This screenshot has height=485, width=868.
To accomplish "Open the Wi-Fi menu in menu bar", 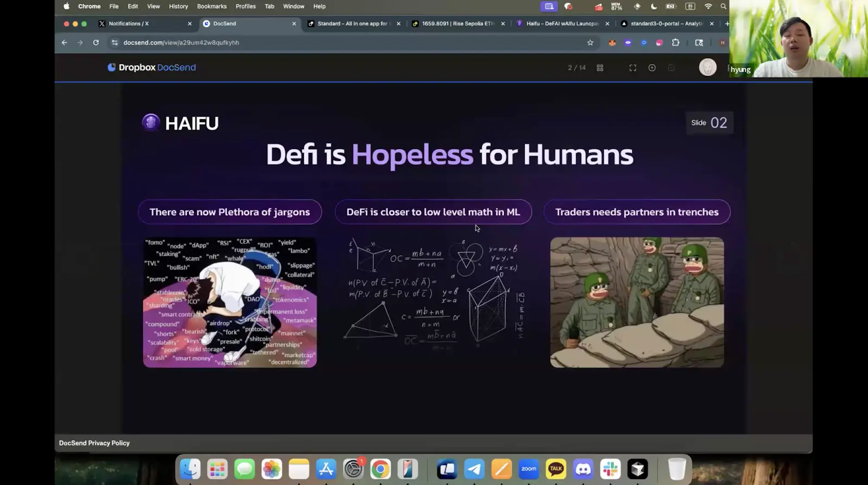I will point(708,7).
